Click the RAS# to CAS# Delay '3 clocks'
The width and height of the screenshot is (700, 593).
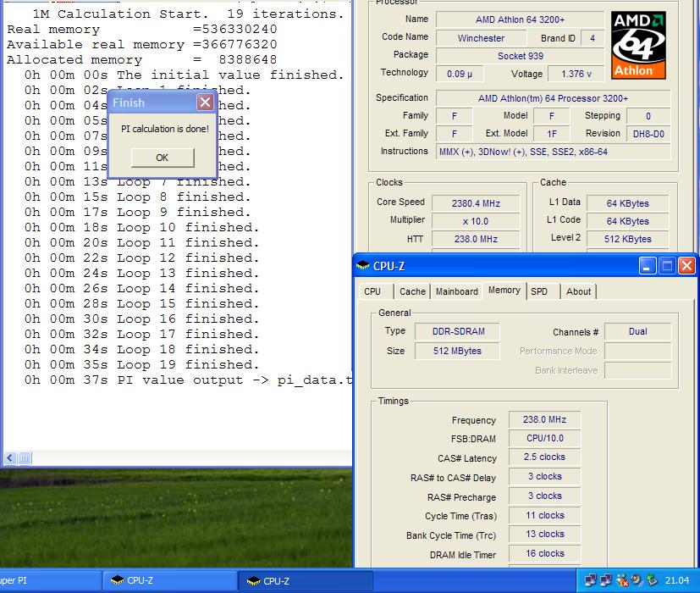(544, 476)
